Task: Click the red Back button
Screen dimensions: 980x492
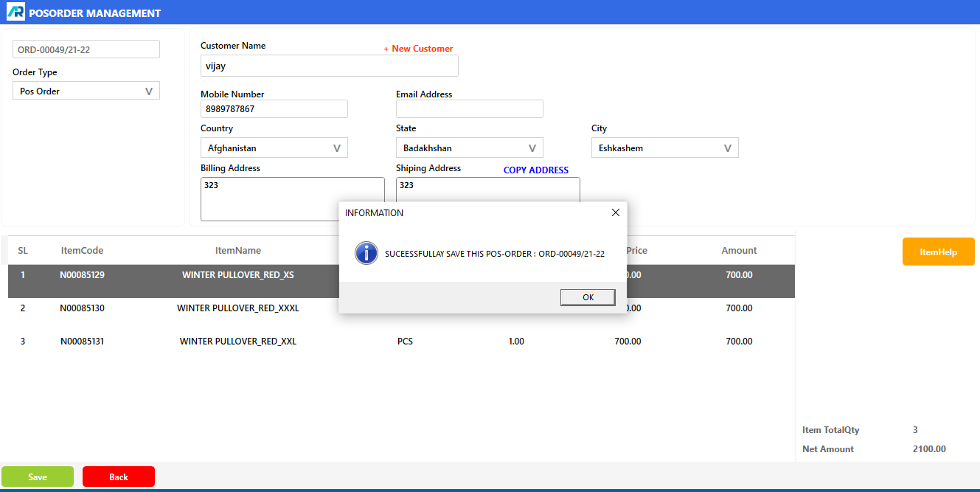Action: pyautogui.click(x=119, y=477)
